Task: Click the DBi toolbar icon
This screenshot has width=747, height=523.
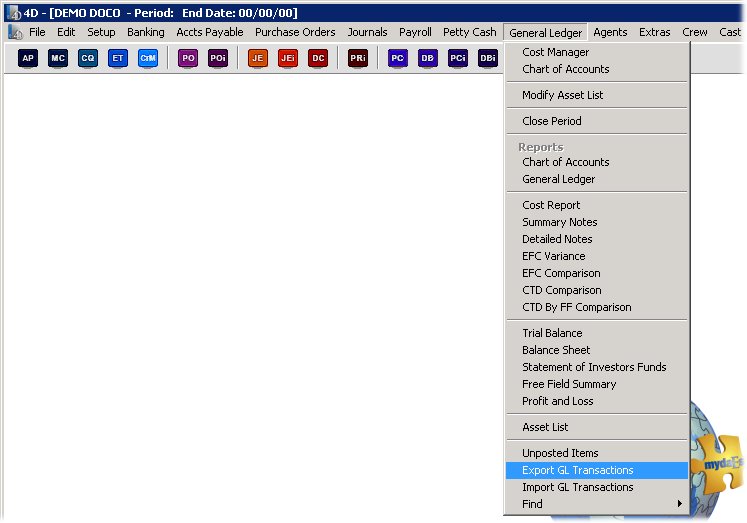Action: pos(487,58)
